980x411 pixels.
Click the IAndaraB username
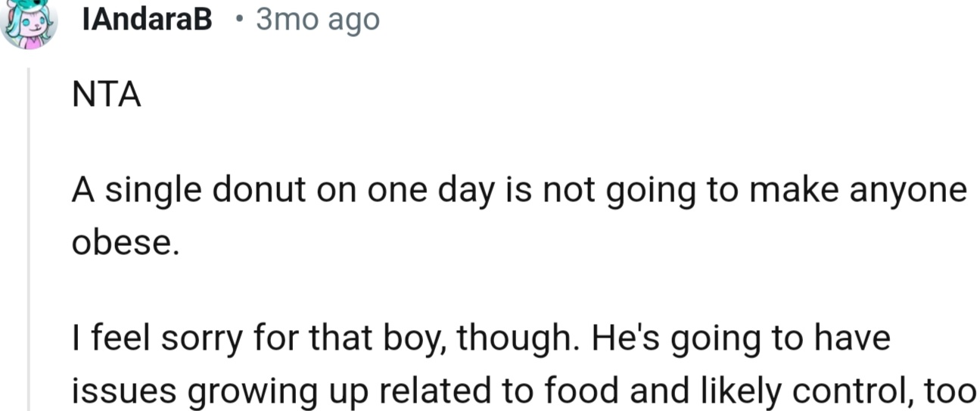(x=147, y=20)
